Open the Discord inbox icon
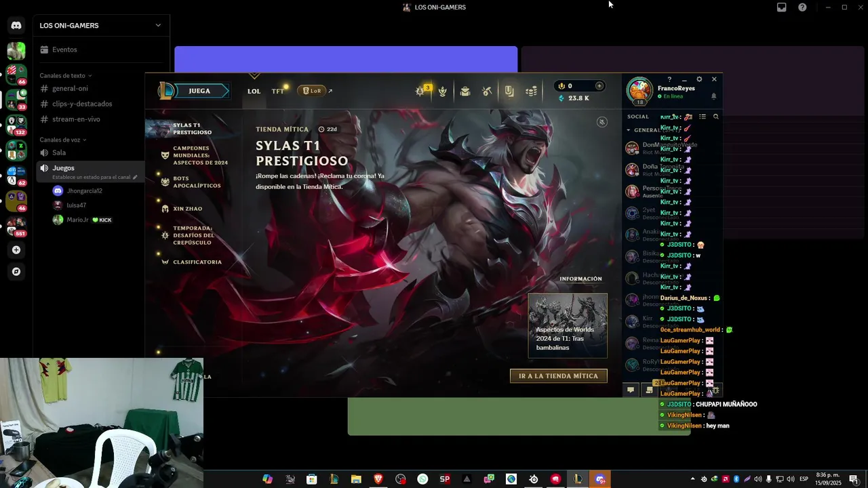Viewport: 868px width, 488px height. [781, 7]
